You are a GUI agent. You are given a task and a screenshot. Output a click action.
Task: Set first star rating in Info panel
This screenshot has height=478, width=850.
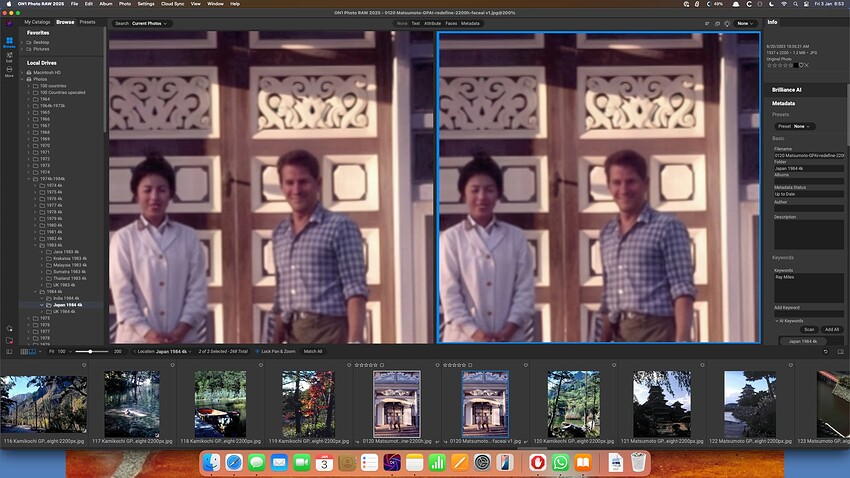click(x=769, y=65)
